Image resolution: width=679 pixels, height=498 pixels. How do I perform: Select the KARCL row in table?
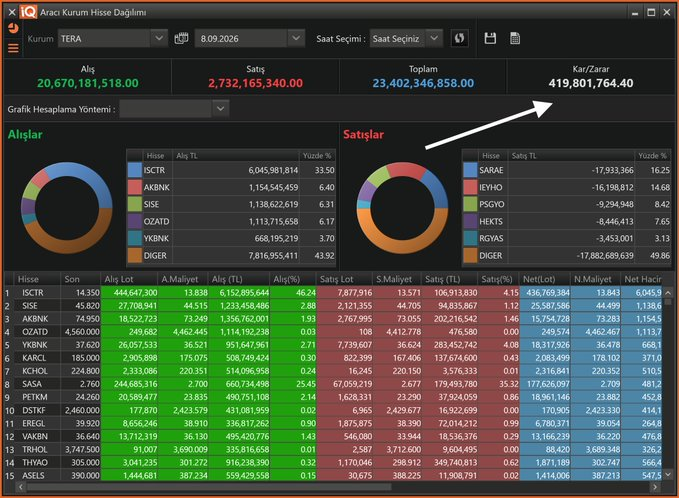[x=333, y=358]
